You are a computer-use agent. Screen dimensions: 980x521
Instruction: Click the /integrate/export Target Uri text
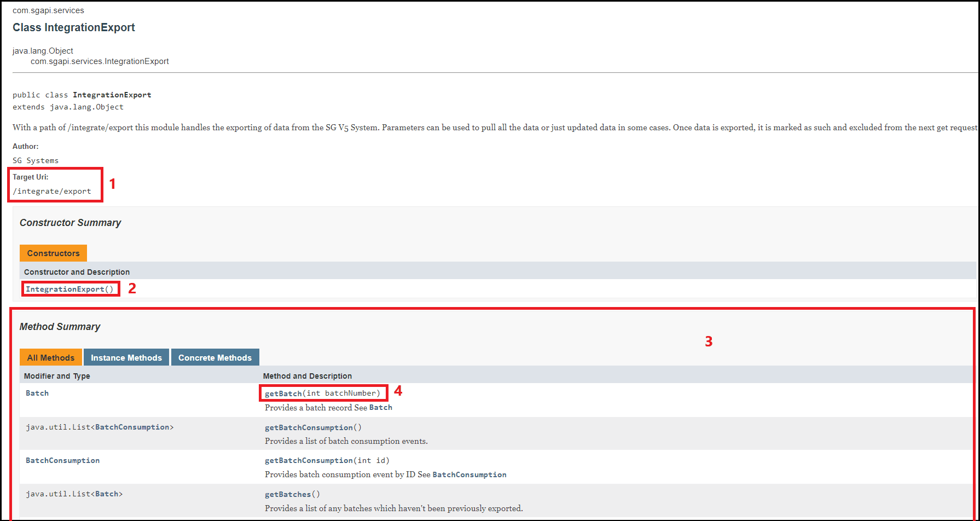click(x=52, y=191)
